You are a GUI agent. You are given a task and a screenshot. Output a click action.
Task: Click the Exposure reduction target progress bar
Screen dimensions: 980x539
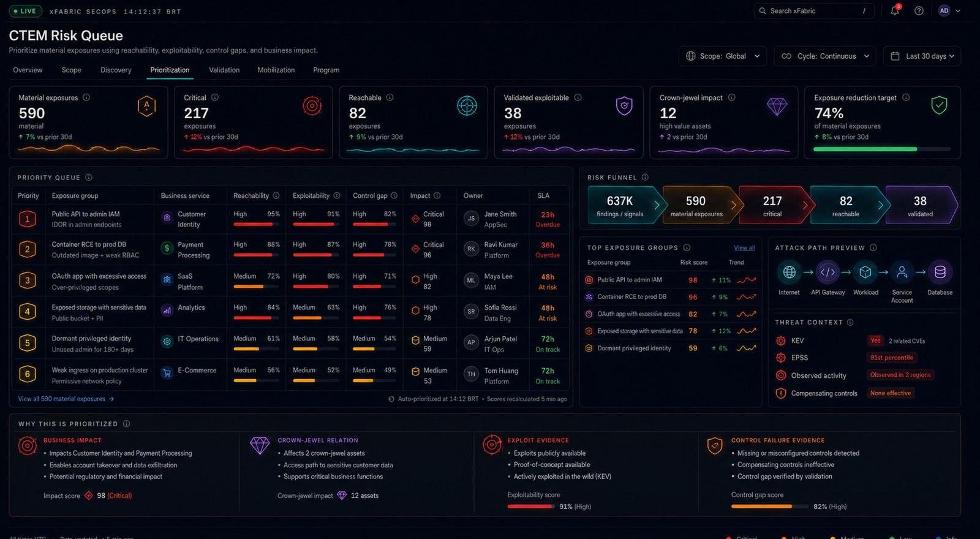click(882, 149)
